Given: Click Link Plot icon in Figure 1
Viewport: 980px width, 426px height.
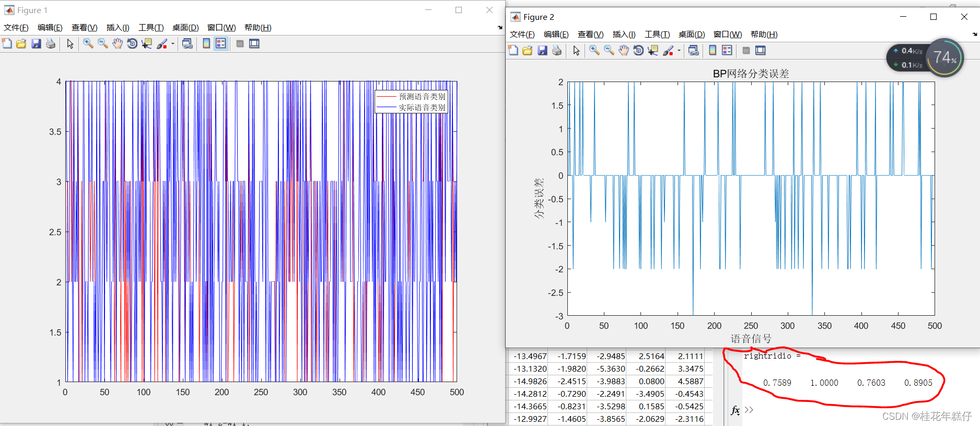Looking at the screenshot, I should 187,43.
